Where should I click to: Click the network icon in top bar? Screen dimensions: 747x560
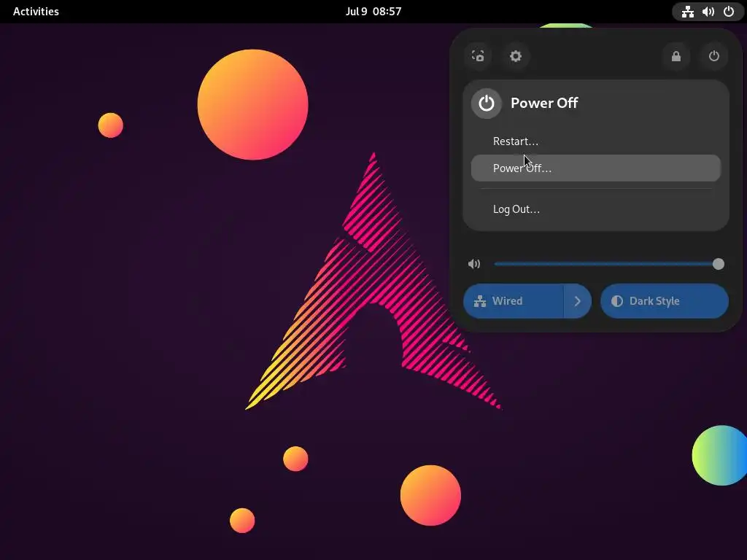point(687,12)
